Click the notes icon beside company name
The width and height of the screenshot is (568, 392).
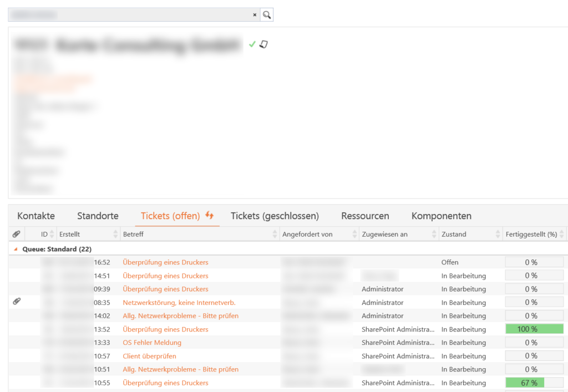[x=263, y=44]
